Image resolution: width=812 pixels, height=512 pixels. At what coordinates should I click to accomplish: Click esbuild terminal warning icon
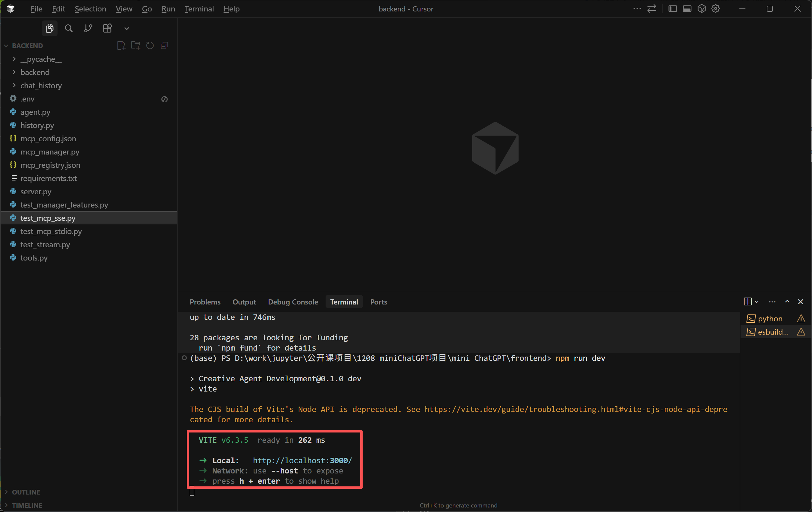click(x=801, y=332)
